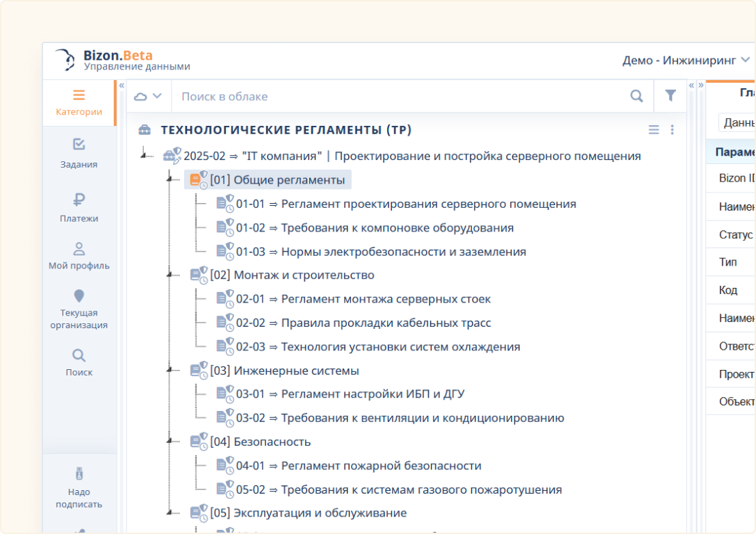
Task: Open Платежи via the ruble icon
Action: 79,207
